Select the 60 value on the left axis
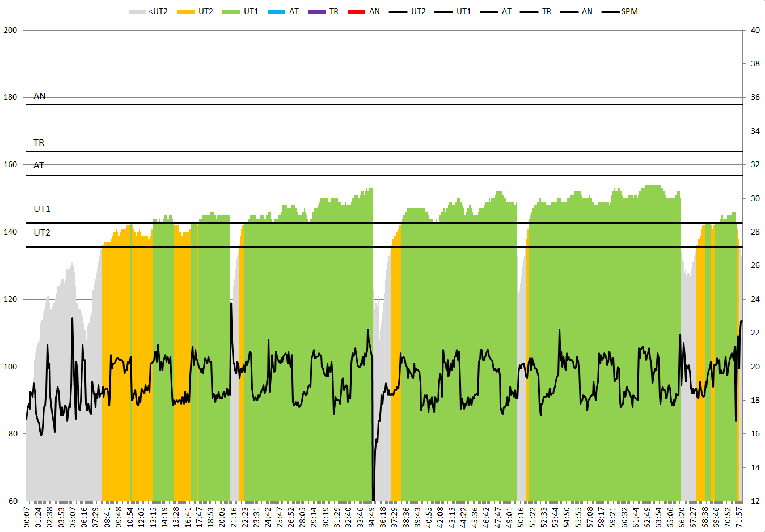The image size is (765, 532). click(12, 501)
